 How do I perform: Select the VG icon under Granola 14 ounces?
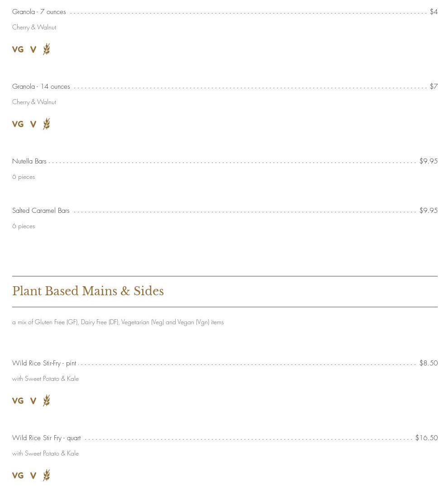[18, 124]
